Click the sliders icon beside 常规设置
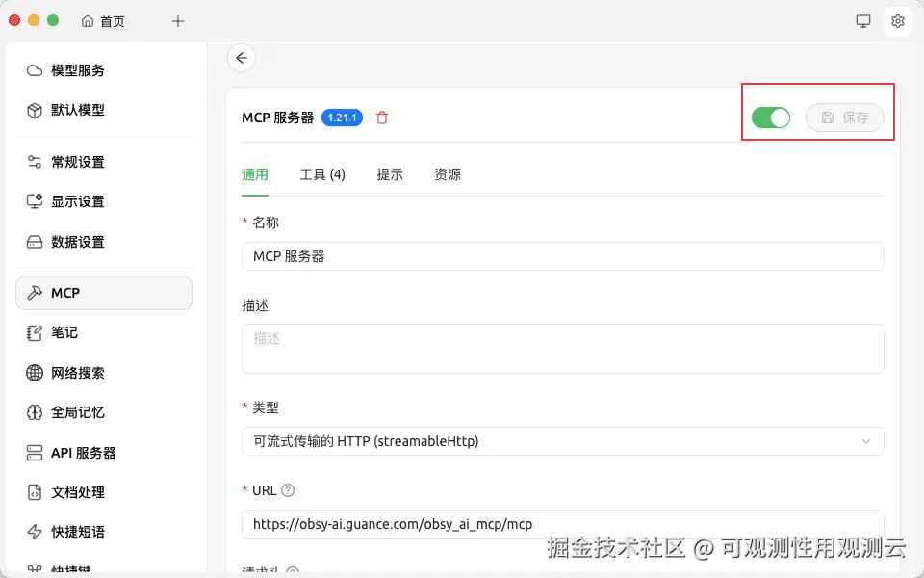This screenshot has width=924, height=578. point(35,162)
